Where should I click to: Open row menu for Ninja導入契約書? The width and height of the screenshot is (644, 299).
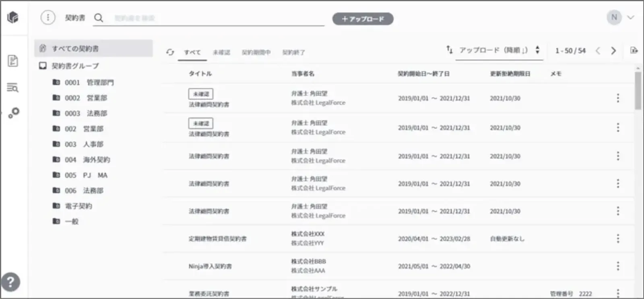click(x=618, y=266)
